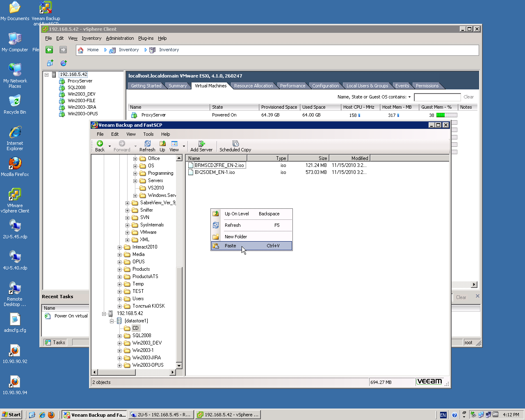Collapse the 192.168.5.42 host in vSphere inventory

pyautogui.click(x=47, y=75)
